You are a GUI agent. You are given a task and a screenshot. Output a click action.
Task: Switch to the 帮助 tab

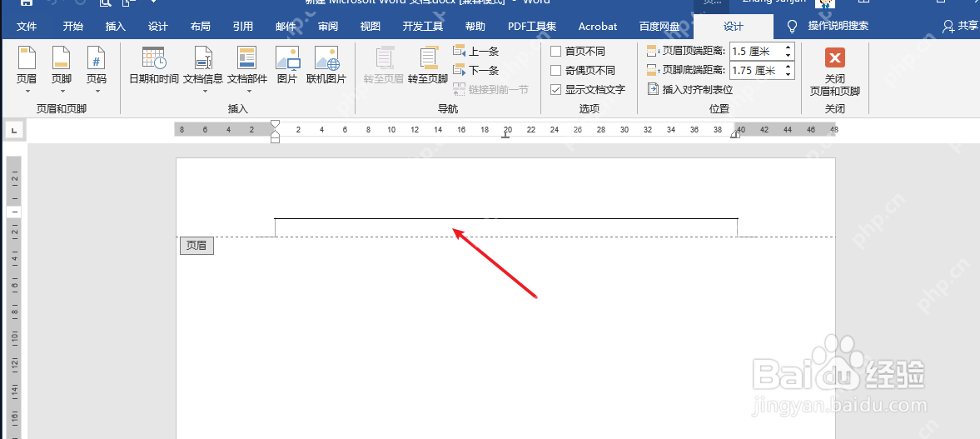tap(475, 27)
